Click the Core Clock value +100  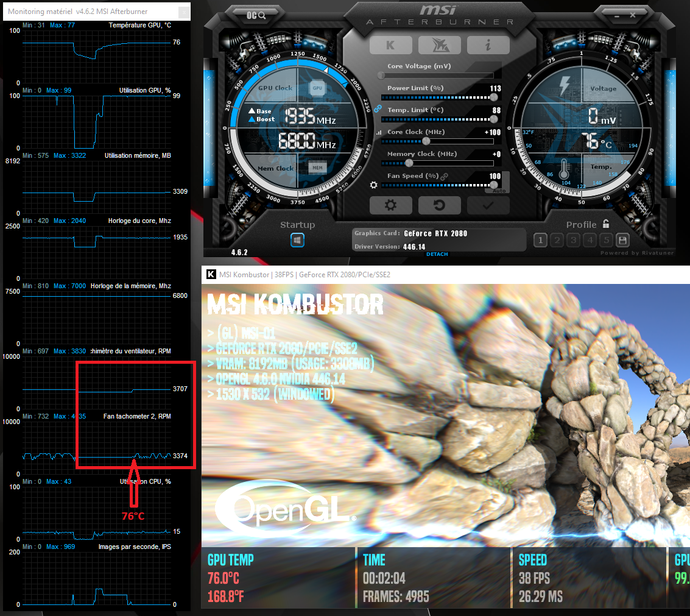(x=493, y=133)
